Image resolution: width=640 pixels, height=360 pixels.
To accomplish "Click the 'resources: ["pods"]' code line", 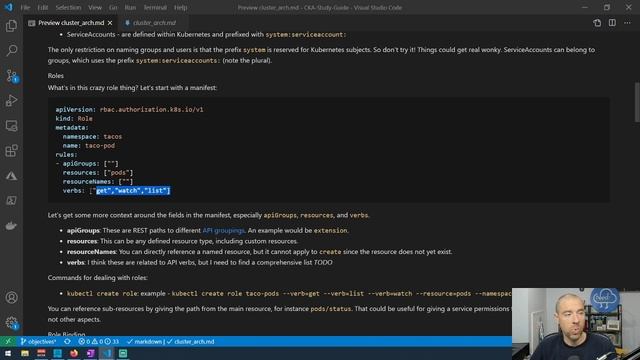I will point(98,173).
